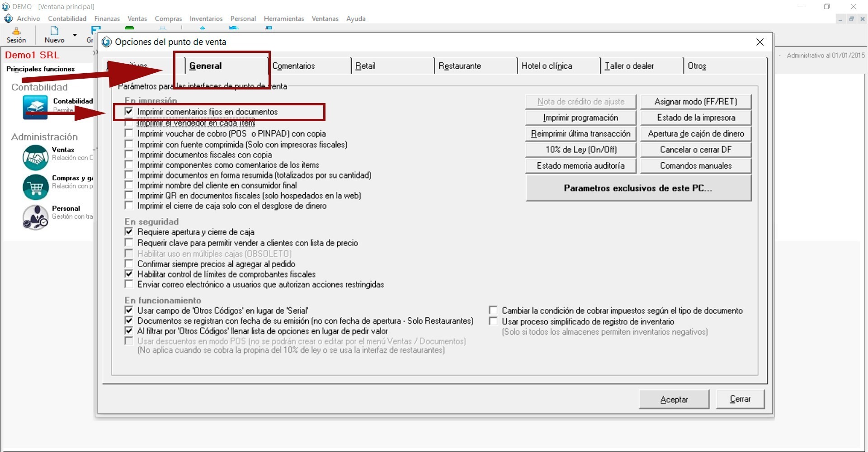Click Parametros exclusivos de este PC button
The image size is (868, 452).
pyautogui.click(x=638, y=188)
